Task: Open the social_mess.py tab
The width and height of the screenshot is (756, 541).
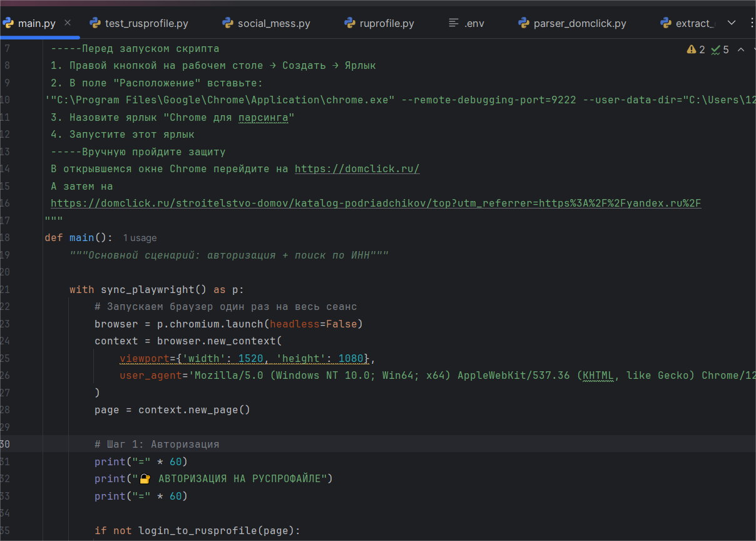Action: point(273,24)
